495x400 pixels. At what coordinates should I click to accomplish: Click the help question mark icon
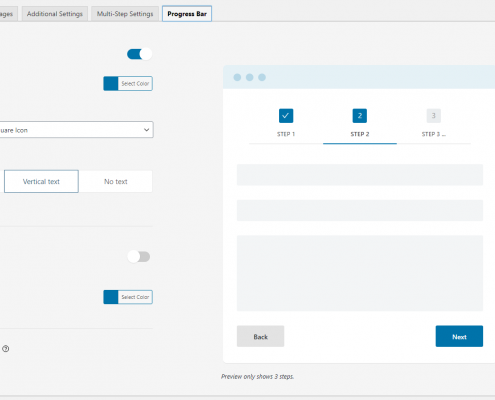(6, 349)
